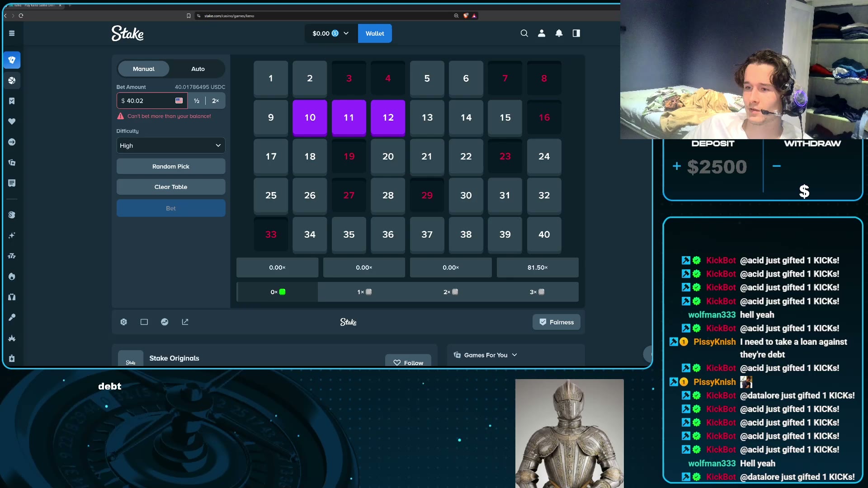This screenshot has height=488, width=868.
Task: Open the search icon in header
Action: [524, 33]
